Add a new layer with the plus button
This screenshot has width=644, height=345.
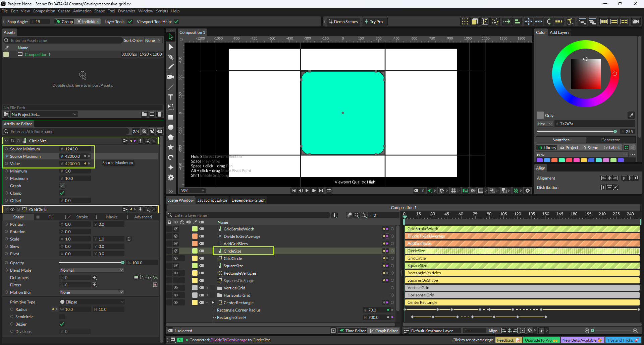pos(334,215)
